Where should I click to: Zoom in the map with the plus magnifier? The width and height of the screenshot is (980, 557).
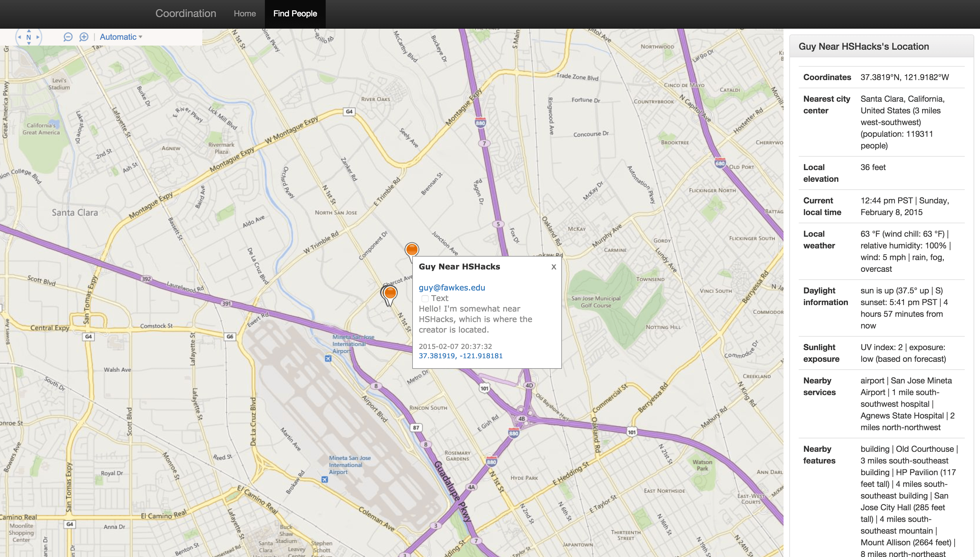(84, 37)
